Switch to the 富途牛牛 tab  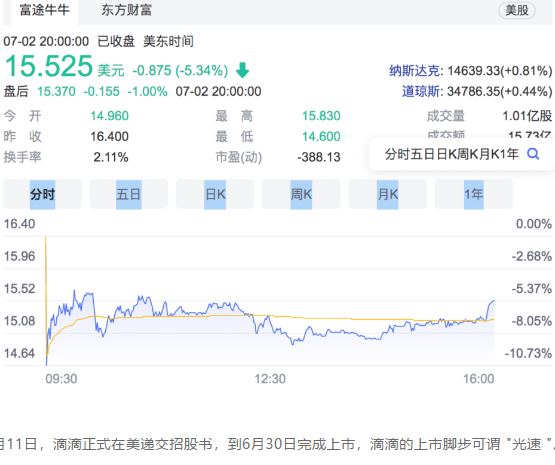45,10
